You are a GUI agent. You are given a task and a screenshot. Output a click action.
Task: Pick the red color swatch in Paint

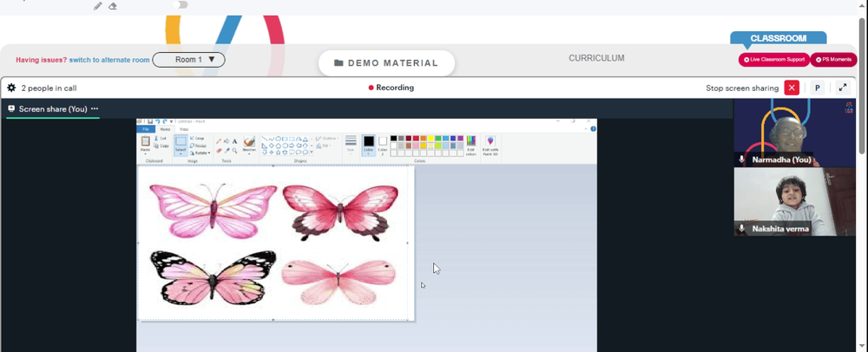click(x=416, y=138)
